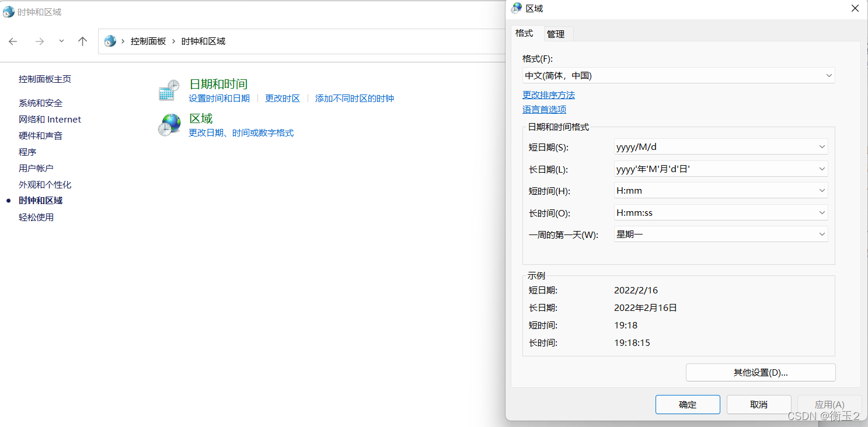Click the example long time 19:18:15
Viewport: 868px width, 427px height.
click(x=632, y=343)
